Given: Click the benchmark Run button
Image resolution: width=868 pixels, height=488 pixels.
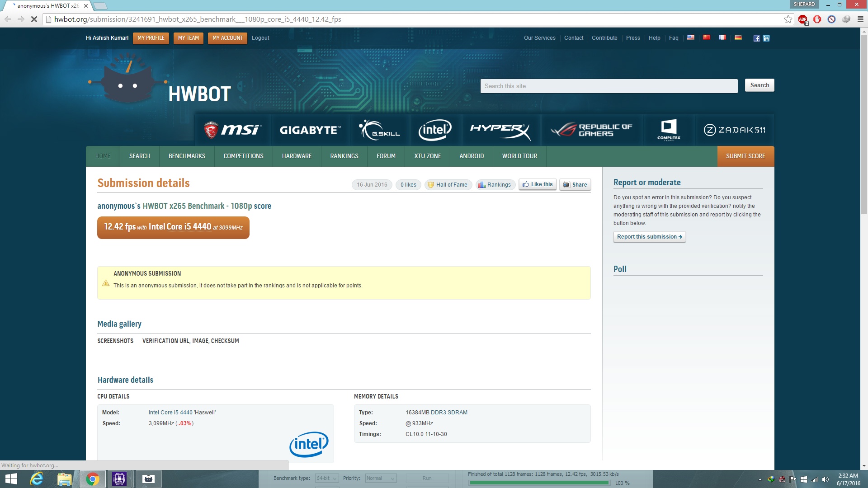Looking at the screenshot, I should (x=427, y=478).
